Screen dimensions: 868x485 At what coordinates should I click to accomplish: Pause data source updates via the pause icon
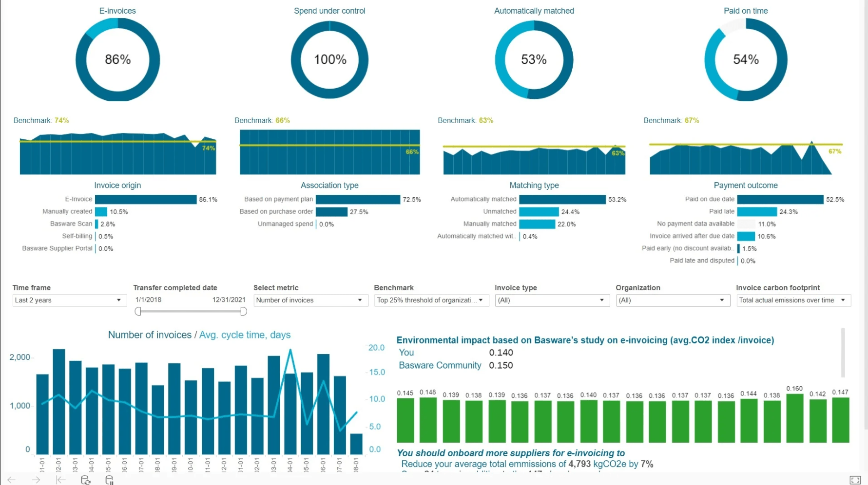(109, 480)
